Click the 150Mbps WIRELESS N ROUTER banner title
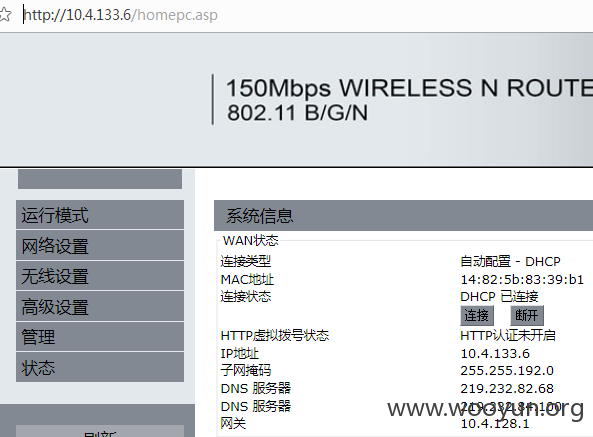This screenshot has width=593, height=437. pos(410,88)
